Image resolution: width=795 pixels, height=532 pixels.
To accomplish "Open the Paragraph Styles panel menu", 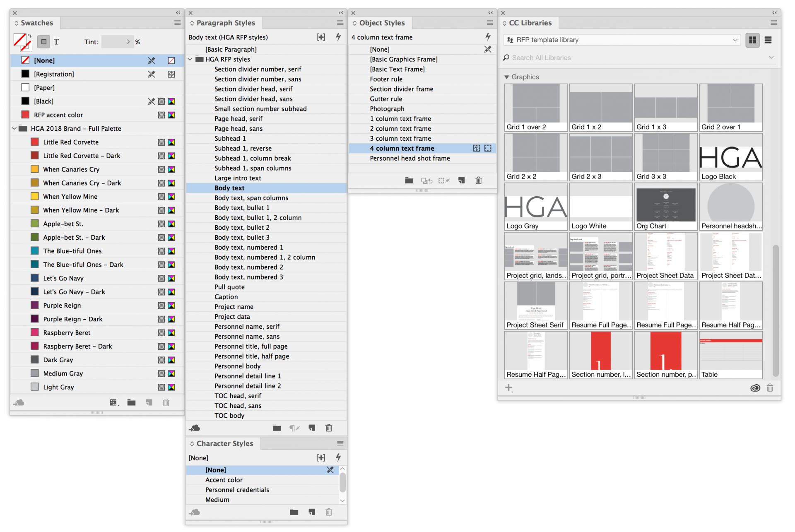I will coord(340,23).
